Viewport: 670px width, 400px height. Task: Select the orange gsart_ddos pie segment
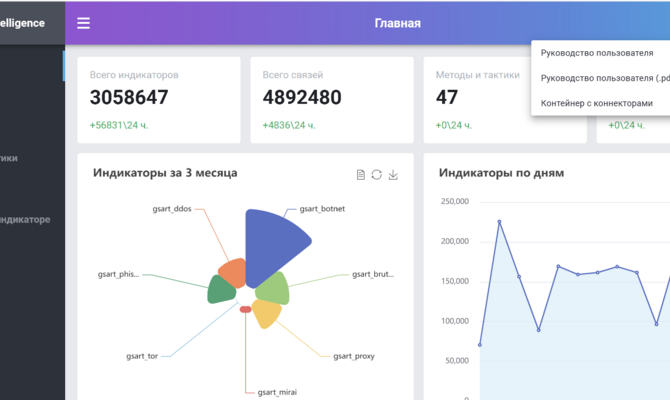click(x=233, y=273)
